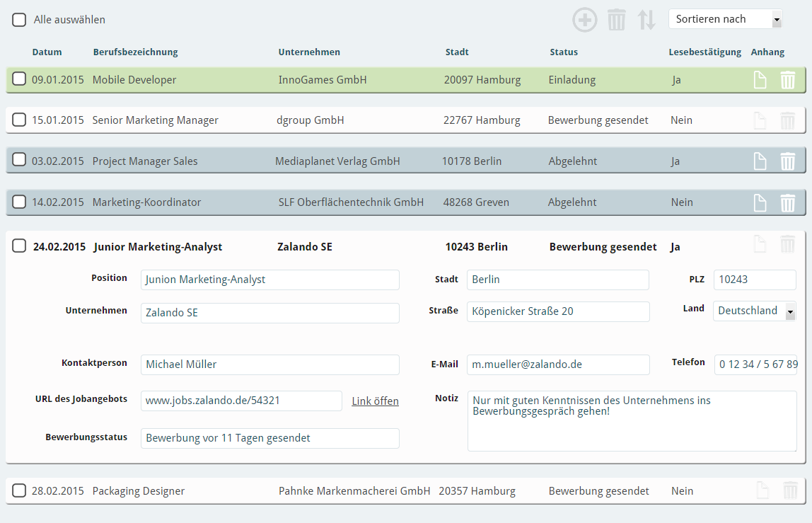Open attachment of Mobile Developer row

[x=760, y=80]
